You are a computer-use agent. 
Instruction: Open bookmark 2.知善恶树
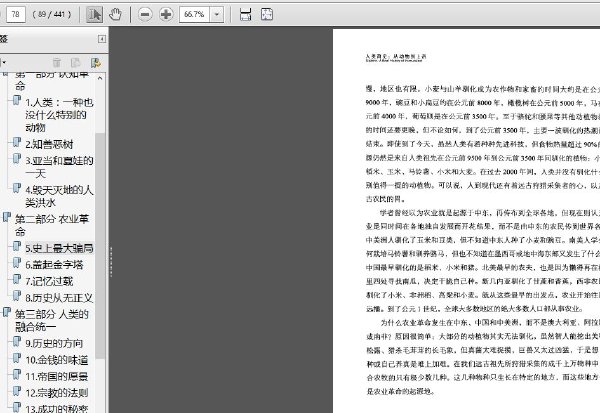pyautogui.click(x=49, y=144)
